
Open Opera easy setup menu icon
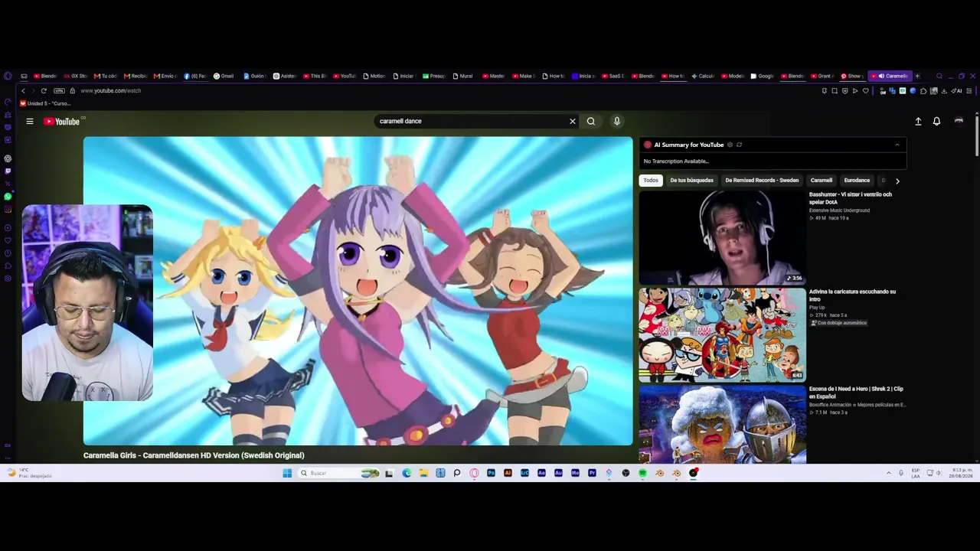[x=969, y=91]
